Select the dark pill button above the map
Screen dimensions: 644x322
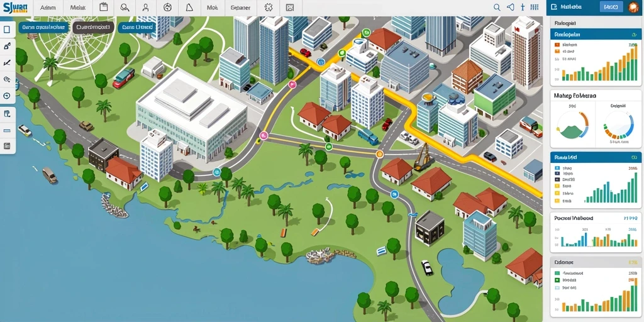click(x=93, y=27)
